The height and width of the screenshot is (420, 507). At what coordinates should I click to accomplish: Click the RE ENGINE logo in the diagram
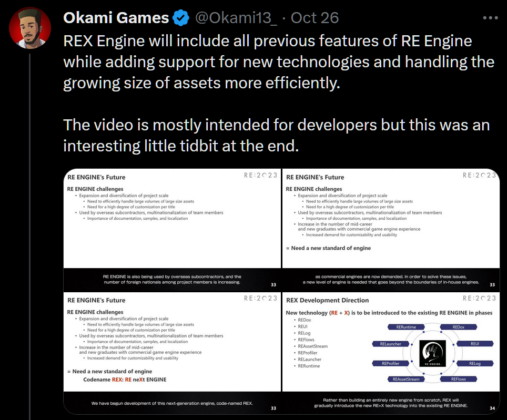[x=431, y=353]
